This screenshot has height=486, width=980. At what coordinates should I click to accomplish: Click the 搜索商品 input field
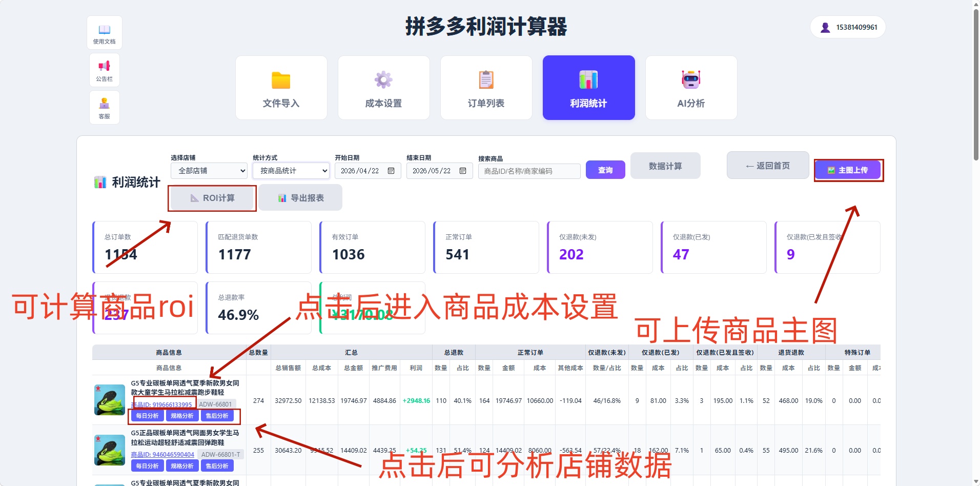[529, 171]
